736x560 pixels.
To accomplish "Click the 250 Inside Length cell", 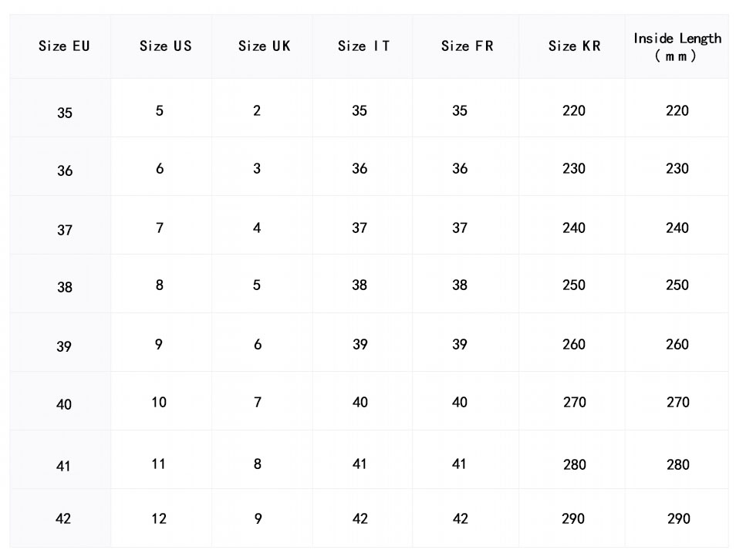I will 677,285.
